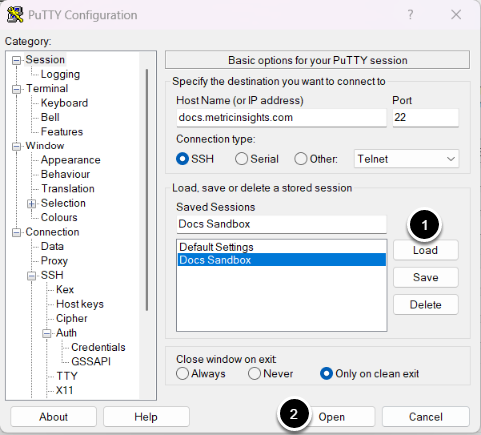
Task: Open the Colours category
Action: (x=59, y=217)
